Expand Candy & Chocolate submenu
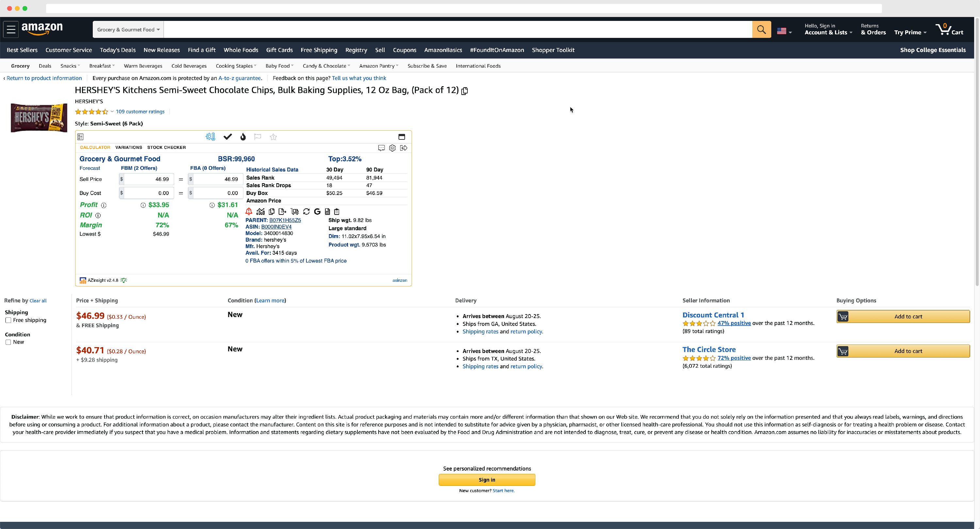Image resolution: width=980 pixels, height=529 pixels. [x=326, y=66]
